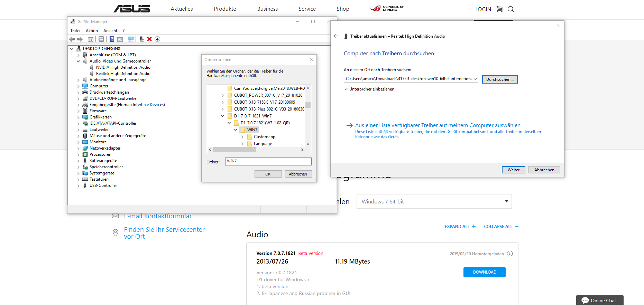Open Service in ASUS navigation

pyautogui.click(x=307, y=9)
